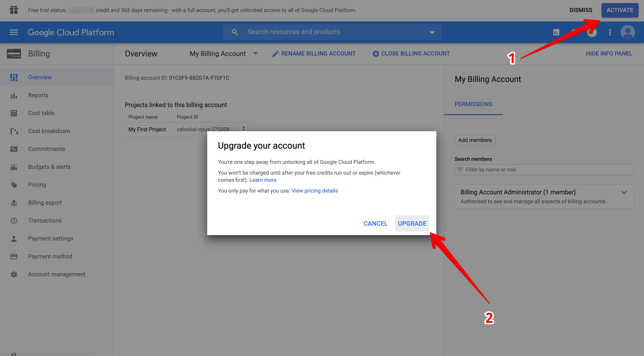Viewport: 644px width, 356px height.
Task: Dismiss the free trial banner
Action: point(581,10)
